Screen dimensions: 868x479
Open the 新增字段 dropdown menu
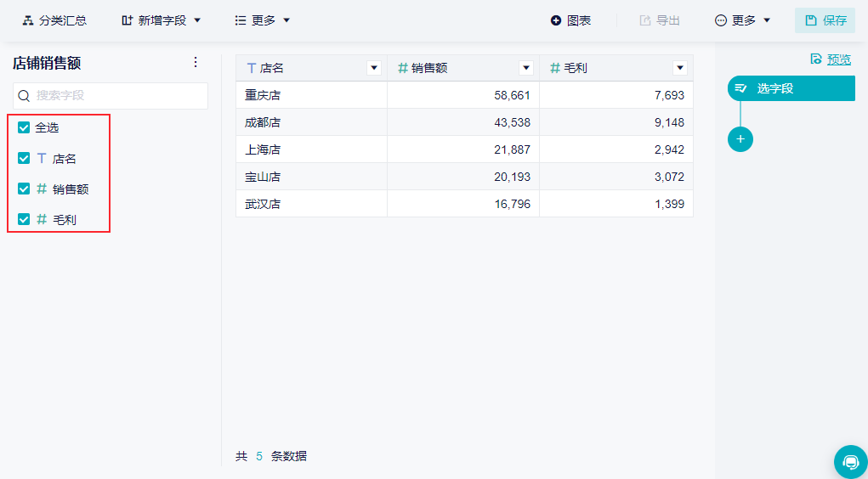click(162, 20)
